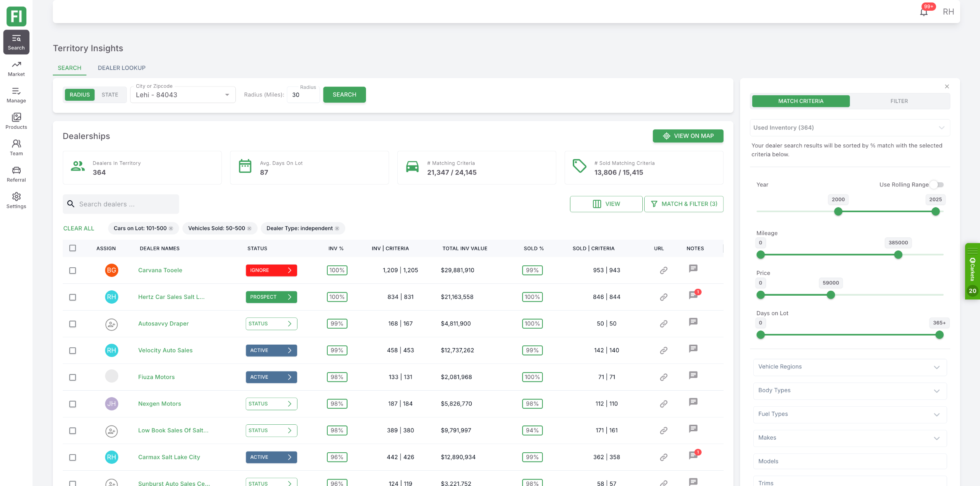Image resolution: width=980 pixels, height=486 pixels.
Task: Toggle Use Rolling Range switch
Action: (x=937, y=185)
